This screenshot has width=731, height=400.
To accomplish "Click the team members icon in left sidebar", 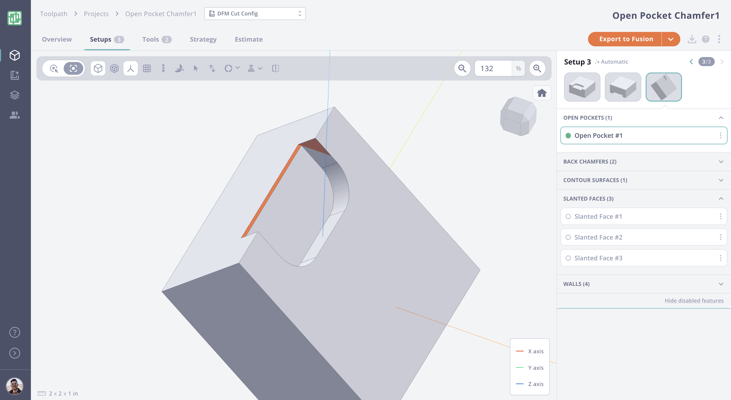I will [x=15, y=115].
